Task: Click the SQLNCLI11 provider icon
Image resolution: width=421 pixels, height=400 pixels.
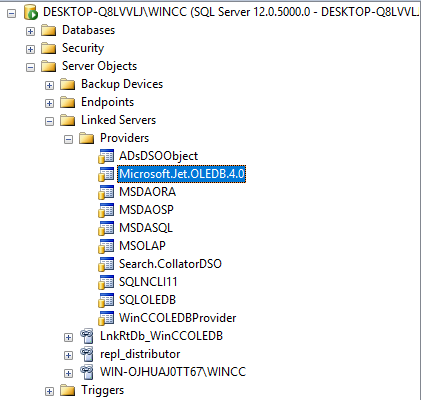Action: 106,282
